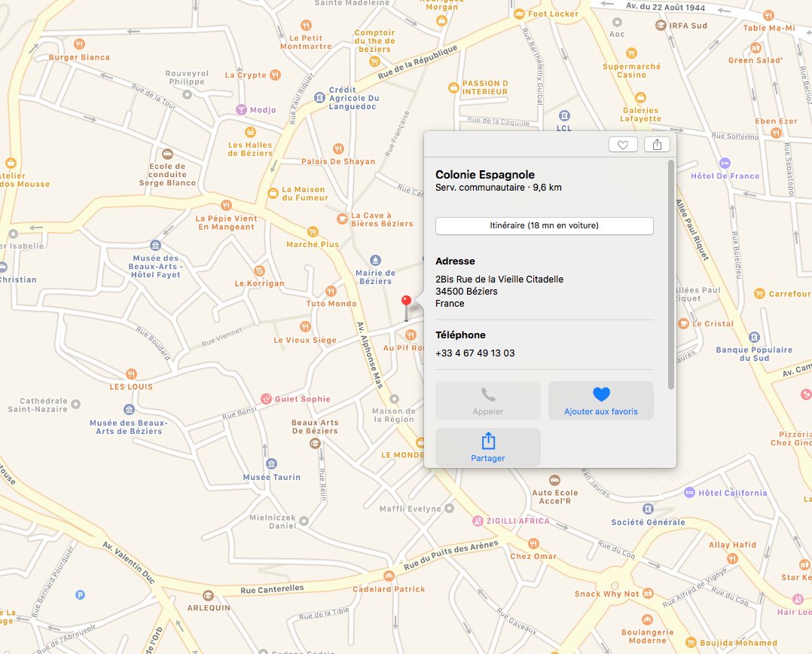Select the Chez Omar restaurant icon
The height and width of the screenshot is (654, 812).
point(533,543)
